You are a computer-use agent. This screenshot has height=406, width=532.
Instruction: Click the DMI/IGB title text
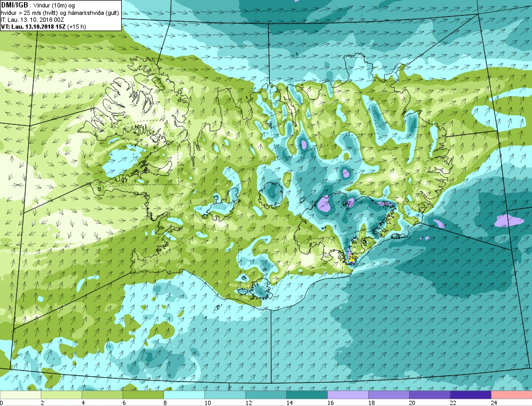(14, 5)
